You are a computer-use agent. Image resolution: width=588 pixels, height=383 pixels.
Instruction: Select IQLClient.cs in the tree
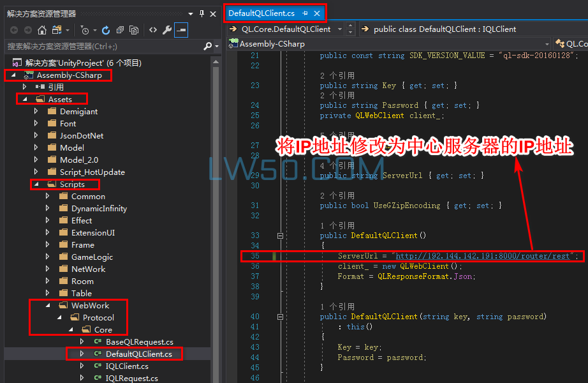pos(127,366)
